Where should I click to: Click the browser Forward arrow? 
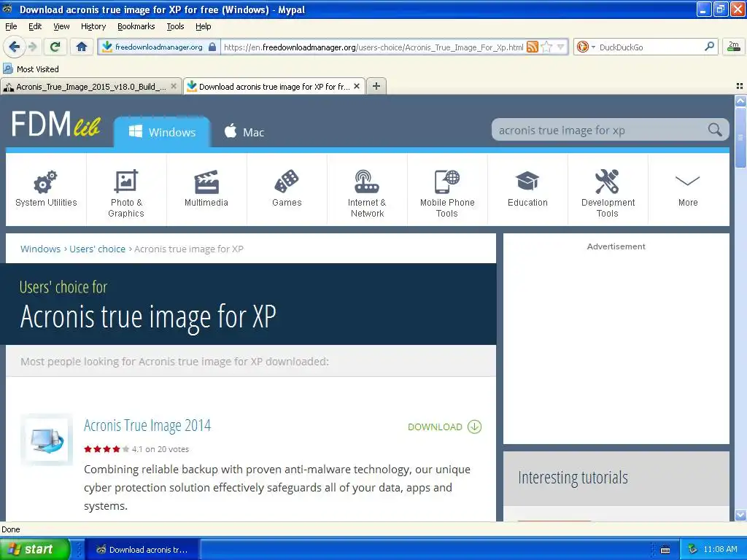pos(33,47)
